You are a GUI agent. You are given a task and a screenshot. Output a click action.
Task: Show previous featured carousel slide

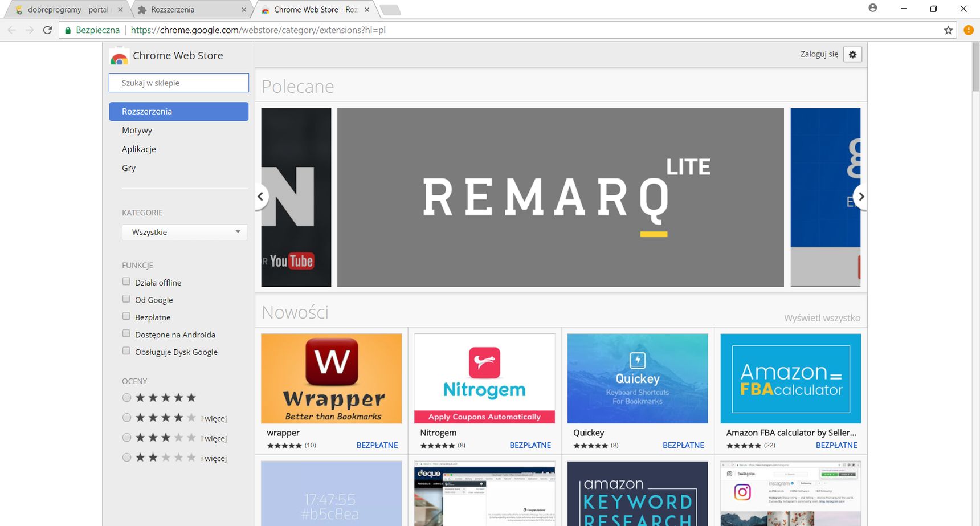click(260, 197)
